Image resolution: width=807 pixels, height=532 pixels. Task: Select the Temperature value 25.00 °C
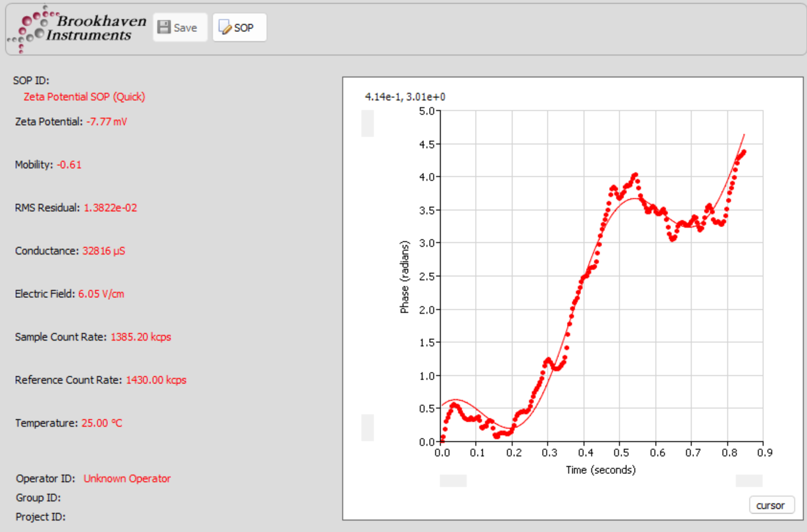tap(102, 423)
